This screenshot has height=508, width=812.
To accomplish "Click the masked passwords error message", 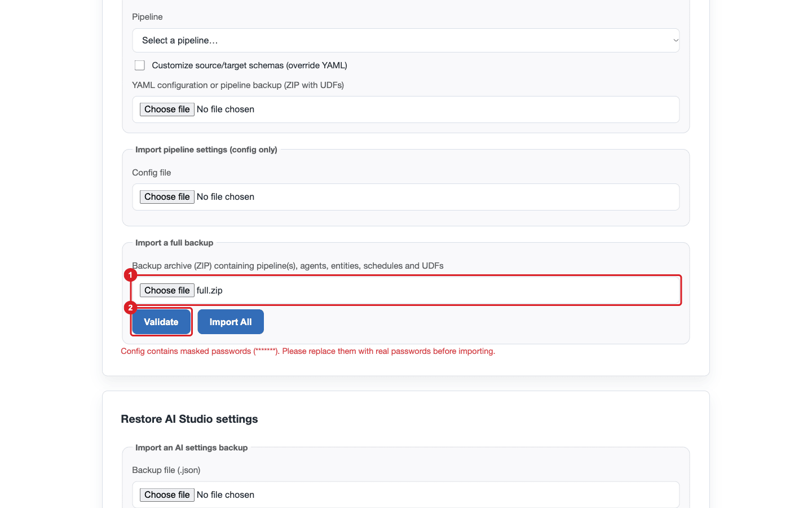I will point(308,351).
